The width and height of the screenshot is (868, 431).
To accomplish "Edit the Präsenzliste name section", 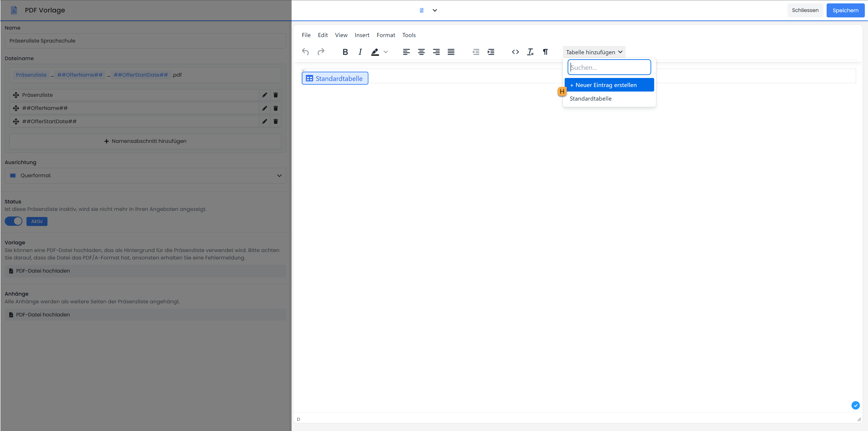I will (264, 95).
